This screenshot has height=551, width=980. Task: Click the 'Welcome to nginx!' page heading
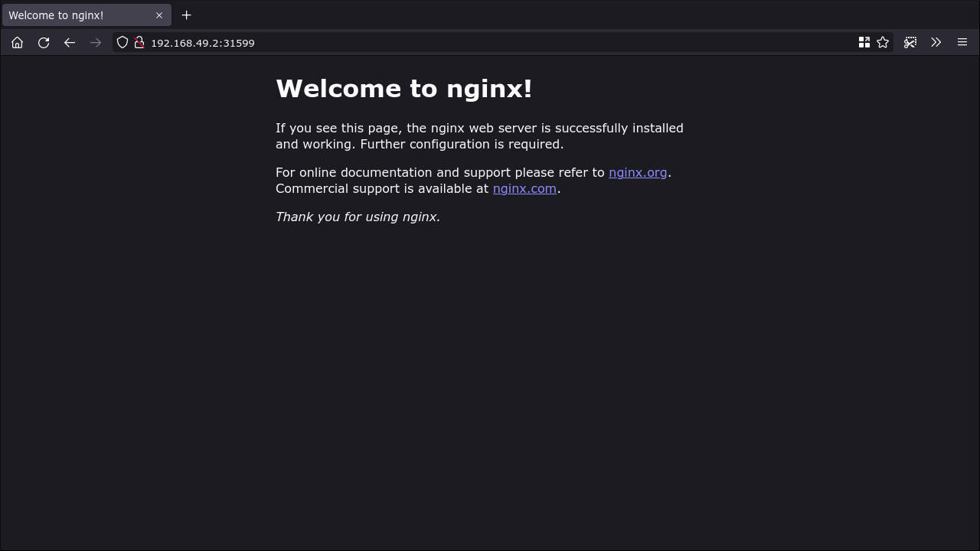[x=404, y=89]
